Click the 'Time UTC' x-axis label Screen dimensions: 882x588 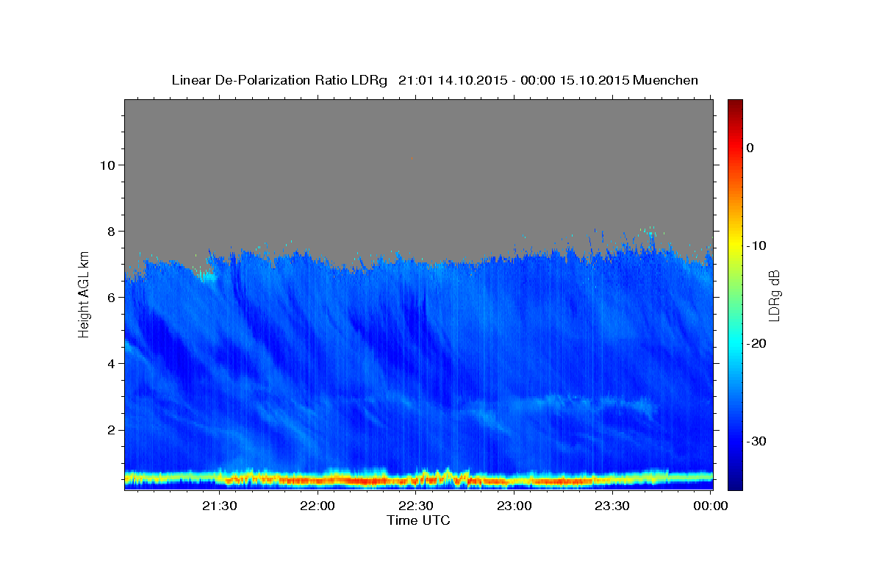tap(418, 520)
